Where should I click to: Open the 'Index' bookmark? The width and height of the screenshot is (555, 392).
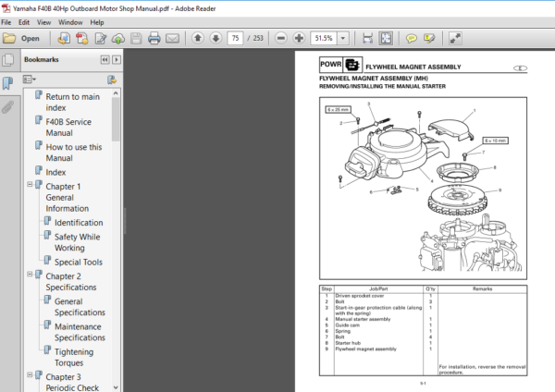pos(55,172)
